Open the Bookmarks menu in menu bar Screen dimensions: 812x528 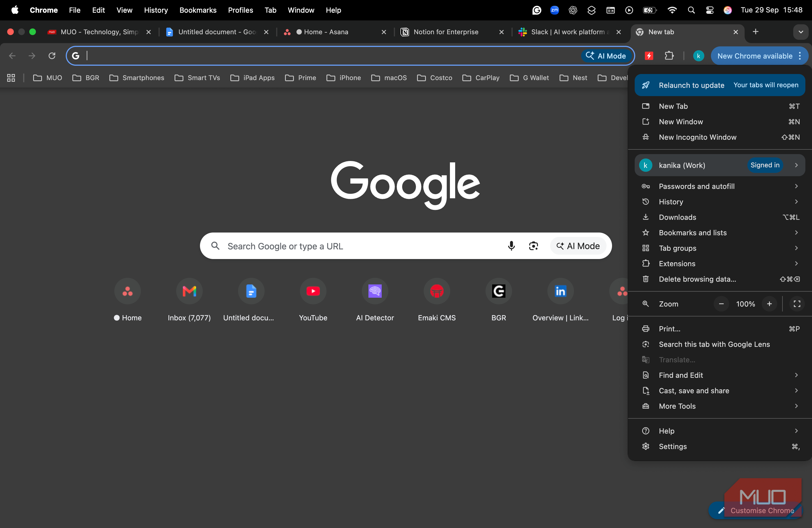click(198, 10)
